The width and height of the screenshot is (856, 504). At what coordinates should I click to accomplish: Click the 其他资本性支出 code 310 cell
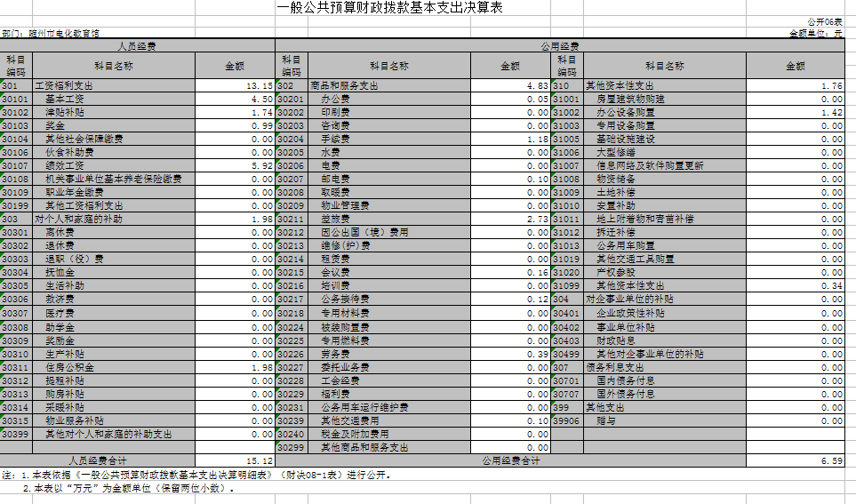click(x=567, y=85)
